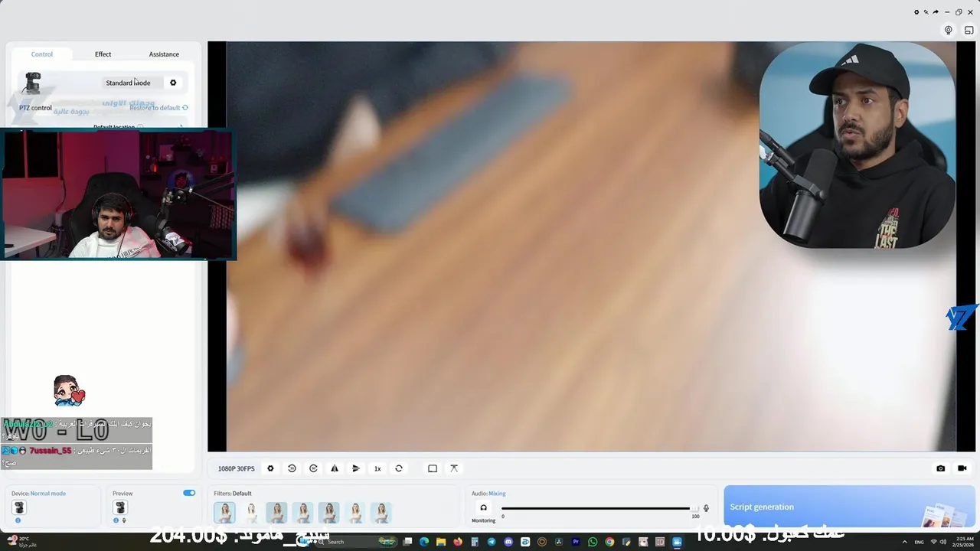The width and height of the screenshot is (980, 551).
Task: Change the 1x zoom level
Action: pos(377,468)
